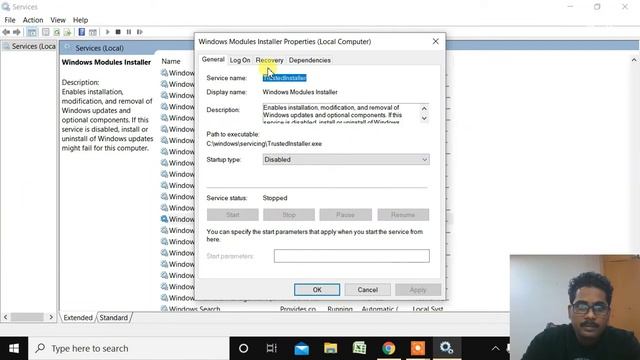640x360 pixels.
Task: Click the Name column header
Action: click(x=171, y=61)
